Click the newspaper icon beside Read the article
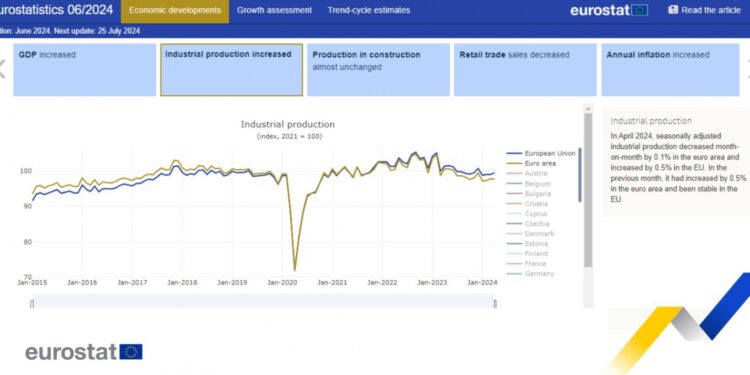Image resolution: width=750 pixels, height=375 pixels. tap(673, 10)
